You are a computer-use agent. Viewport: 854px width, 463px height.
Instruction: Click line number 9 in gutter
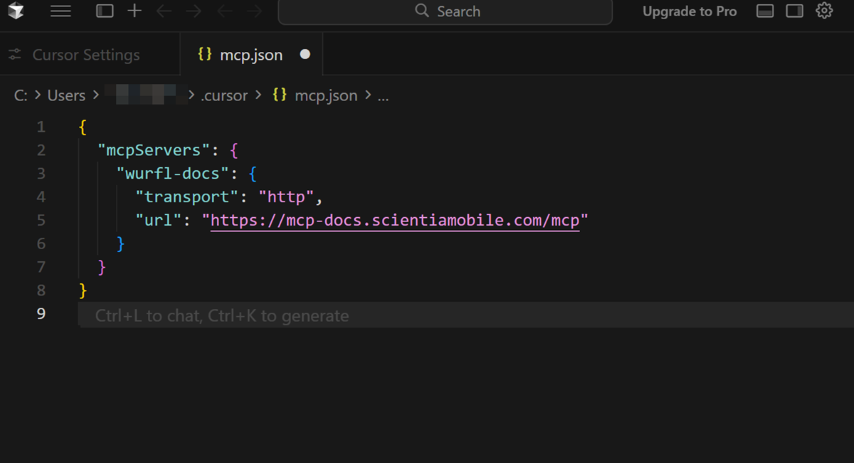point(41,314)
